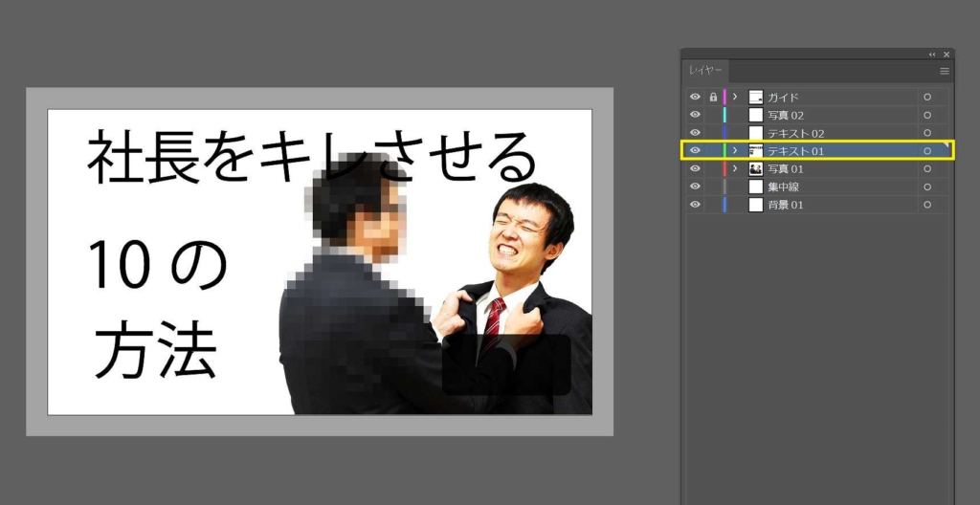Close the Layers panel with the X
Viewport: 980px width, 505px height.
point(947,55)
